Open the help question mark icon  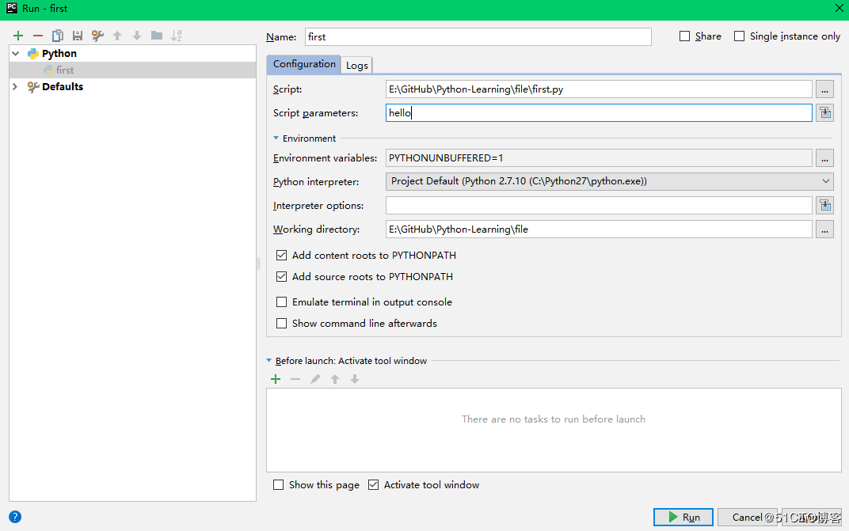click(15, 517)
